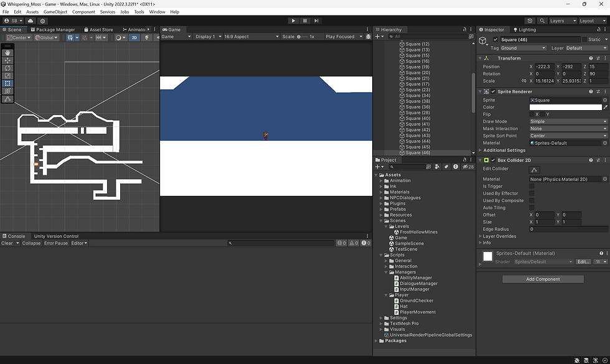
Task: Toggle the Is Trigger checkbox
Action: 532,186
